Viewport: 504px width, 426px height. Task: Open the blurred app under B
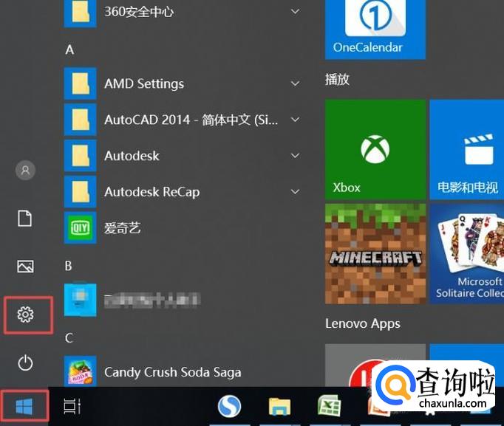pos(80,300)
